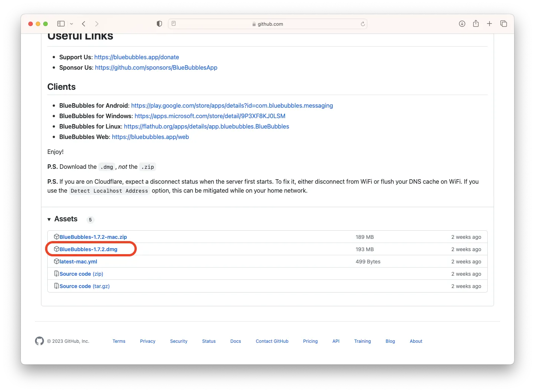The width and height of the screenshot is (535, 392).
Task: Open the Android Play Store link
Action: [x=232, y=105]
